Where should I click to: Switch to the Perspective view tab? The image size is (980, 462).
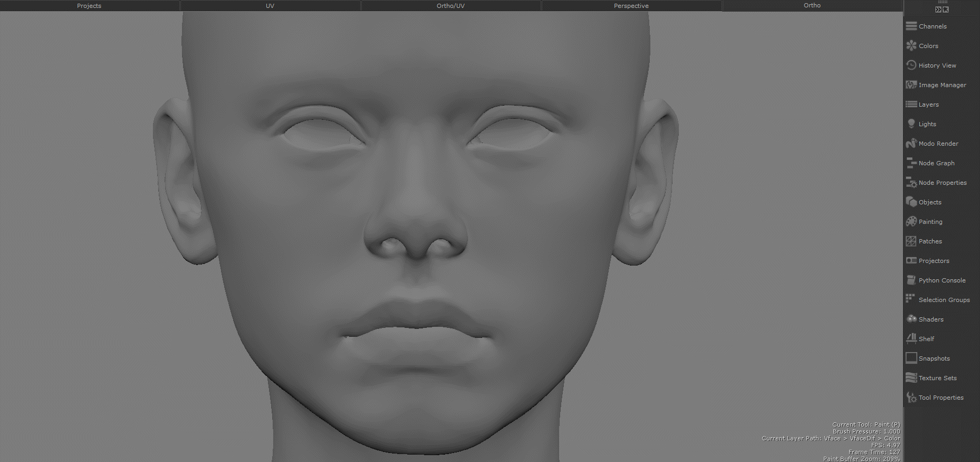[631, 6]
